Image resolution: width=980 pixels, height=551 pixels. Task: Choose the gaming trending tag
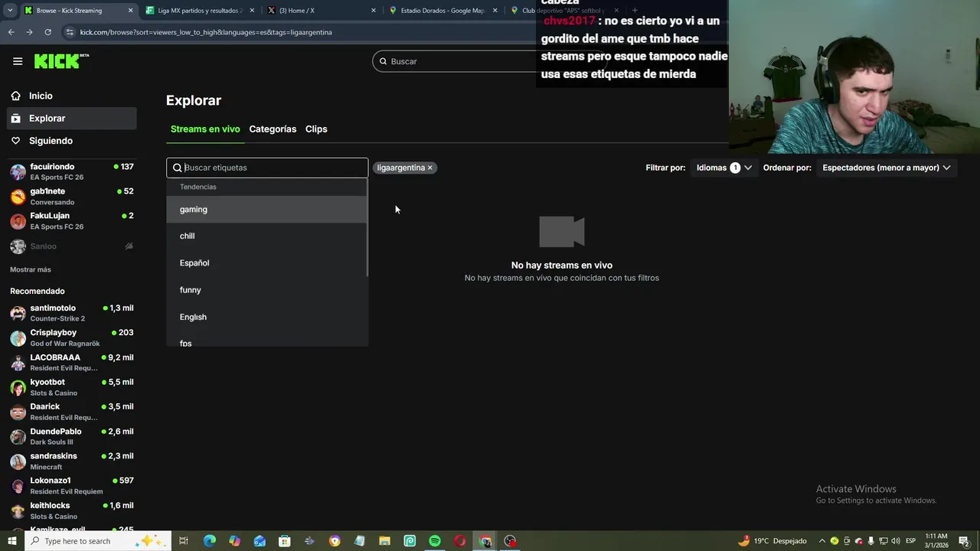267,210
